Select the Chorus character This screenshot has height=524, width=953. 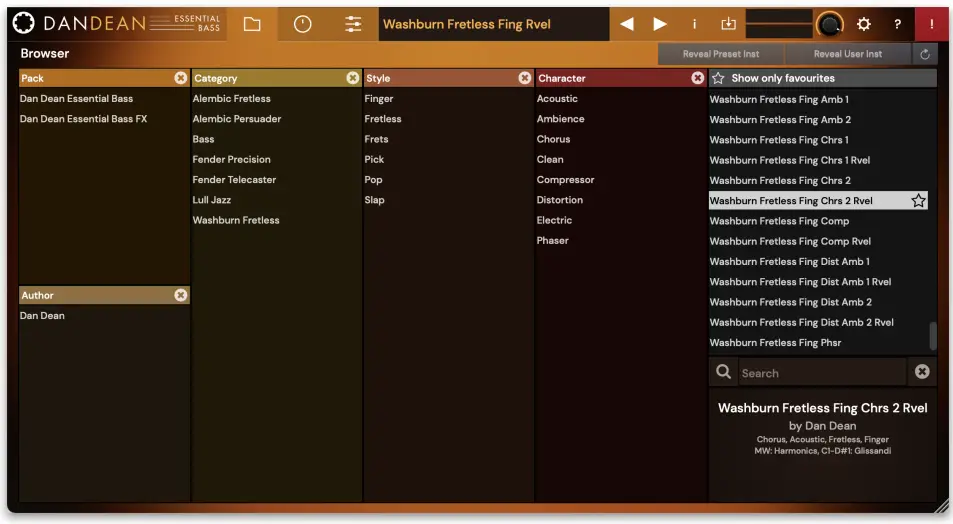pyautogui.click(x=553, y=139)
